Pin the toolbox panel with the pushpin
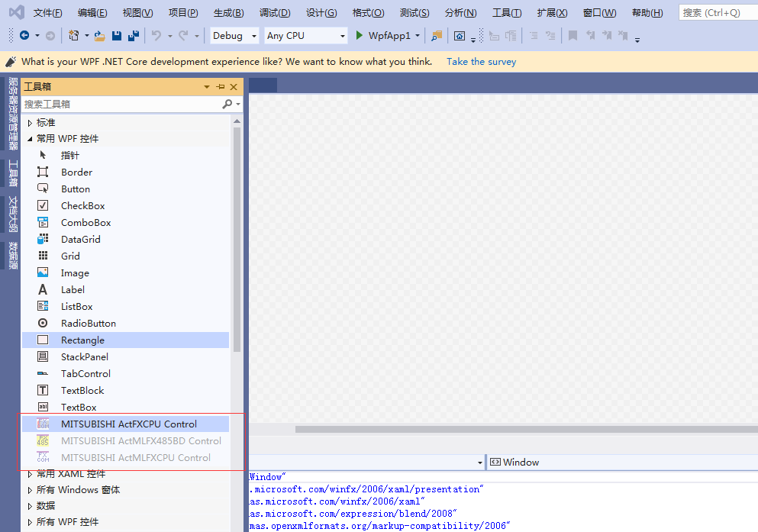The height and width of the screenshot is (532, 758). 221,87
